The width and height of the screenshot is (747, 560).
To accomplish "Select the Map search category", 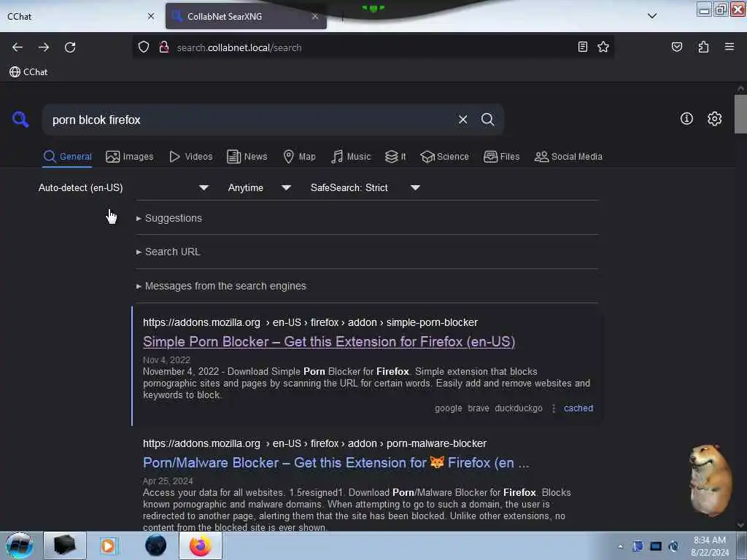I will click(299, 157).
